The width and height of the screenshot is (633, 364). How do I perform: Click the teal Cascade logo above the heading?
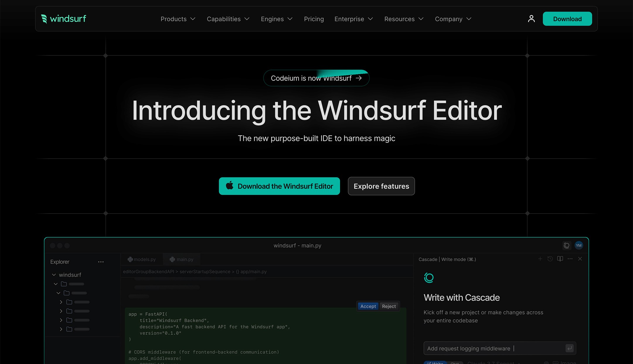(x=429, y=278)
